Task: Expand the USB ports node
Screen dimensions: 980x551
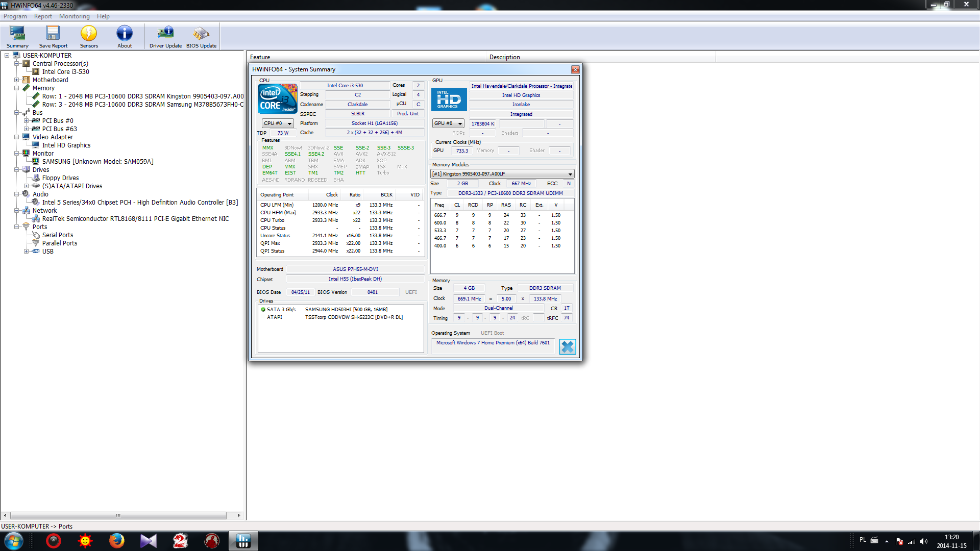Action: click(x=27, y=252)
